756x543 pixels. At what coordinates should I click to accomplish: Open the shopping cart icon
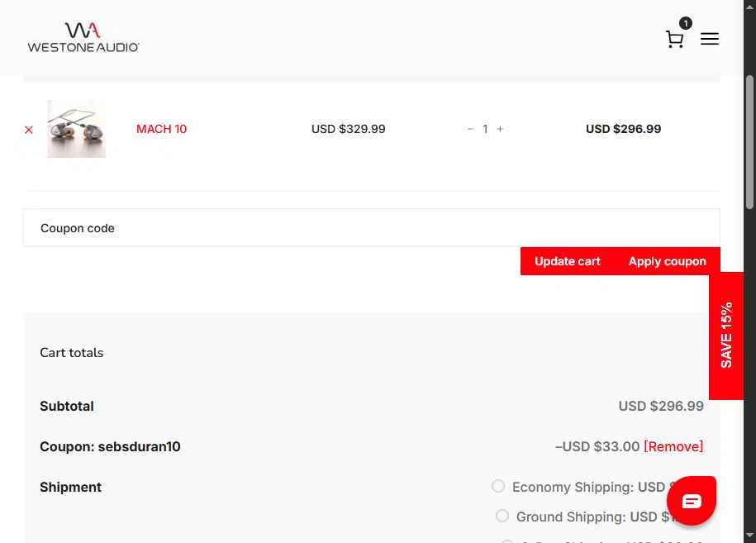coord(674,39)
